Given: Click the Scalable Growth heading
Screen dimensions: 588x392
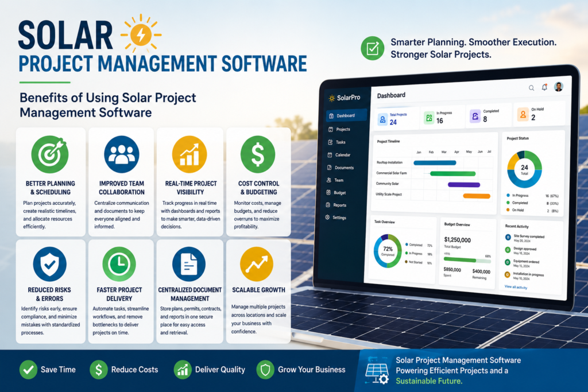Looking at the screenshot, I should pyautogui.click(x=259, y=290).
